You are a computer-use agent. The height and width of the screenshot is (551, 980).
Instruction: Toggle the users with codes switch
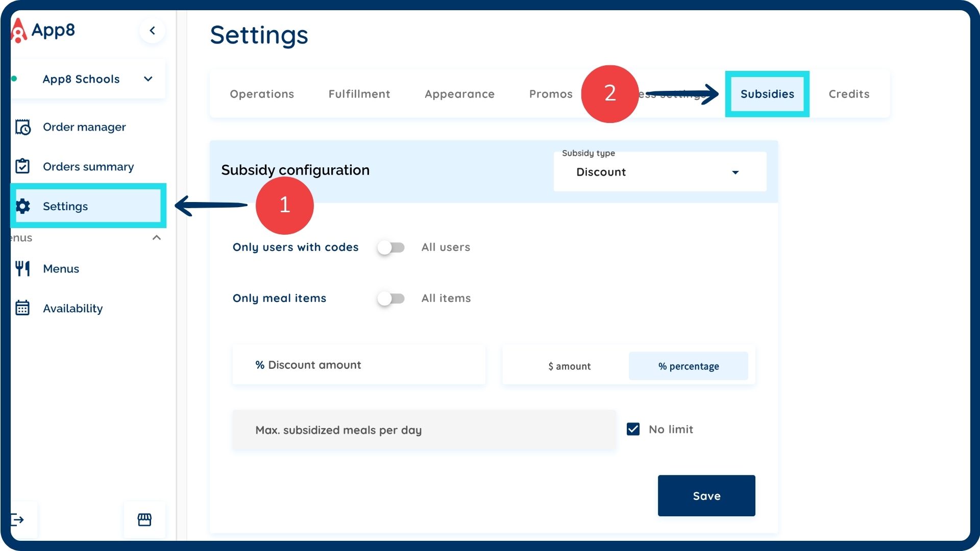click(x=391, y=247)
